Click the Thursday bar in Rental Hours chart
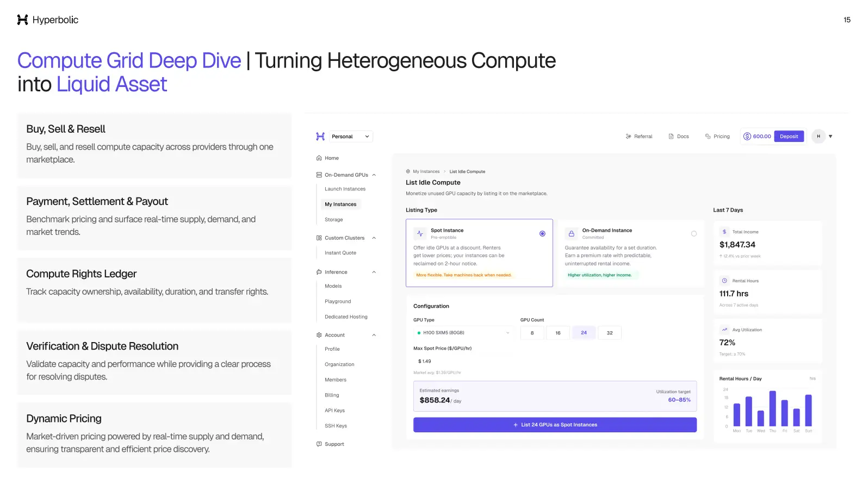Image resolution: width=868 pixels, height=484 pixels. (773, 408)
